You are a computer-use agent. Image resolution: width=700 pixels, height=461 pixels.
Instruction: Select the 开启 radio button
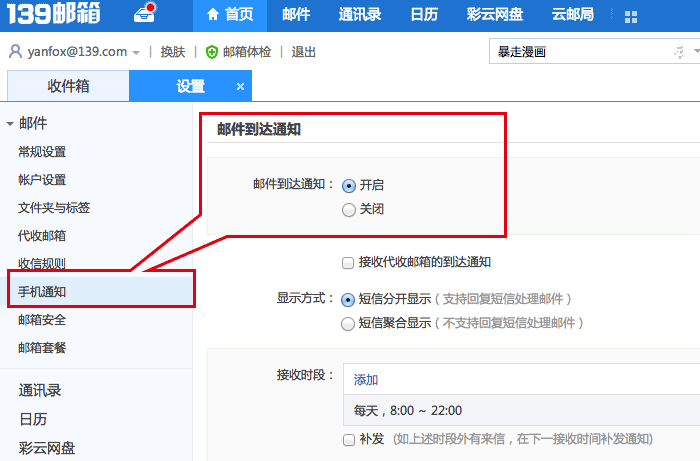pos(348,185)
